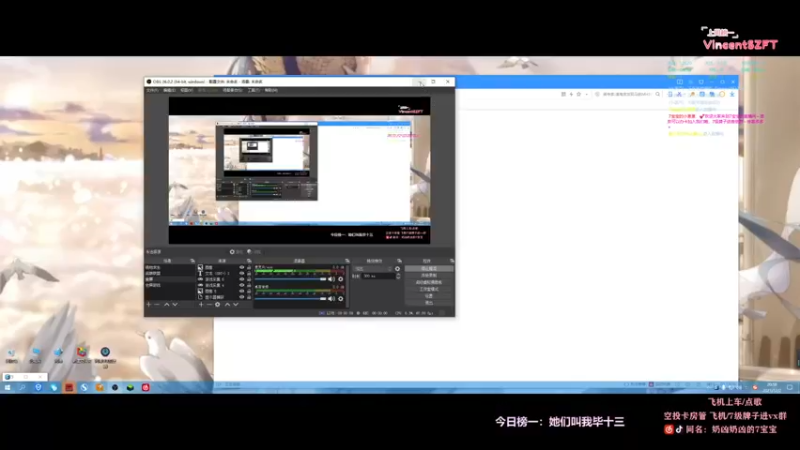Select the first scene in Scenes list
Image resolution: width=800 pixels, height=450 pixels.
point(169,267)
